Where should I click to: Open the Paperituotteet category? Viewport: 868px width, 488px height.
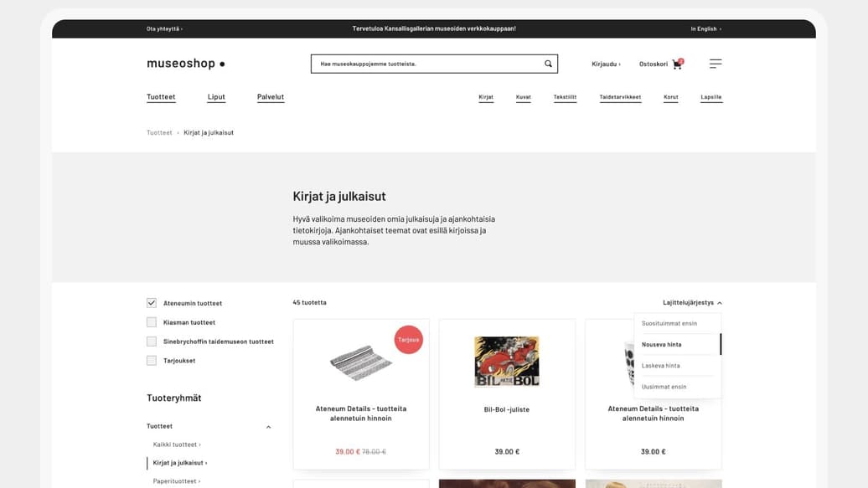177,480
